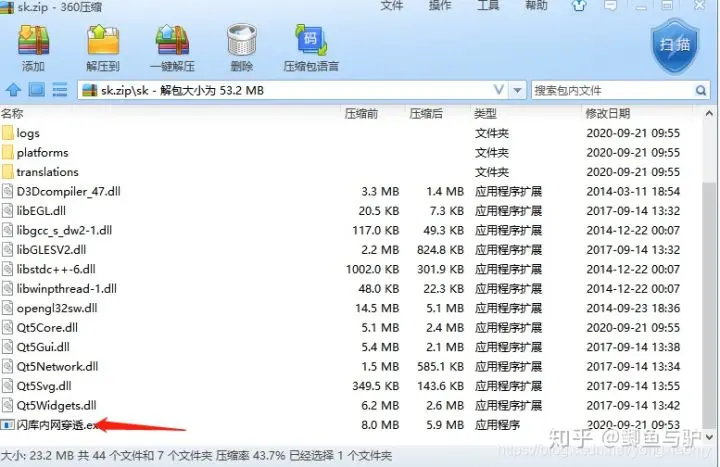Open the 帮助 (Help) menu

coord(536,6)
